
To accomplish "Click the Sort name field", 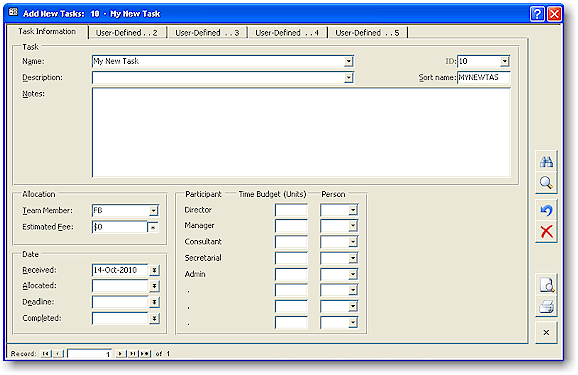I will pos(484,77).
